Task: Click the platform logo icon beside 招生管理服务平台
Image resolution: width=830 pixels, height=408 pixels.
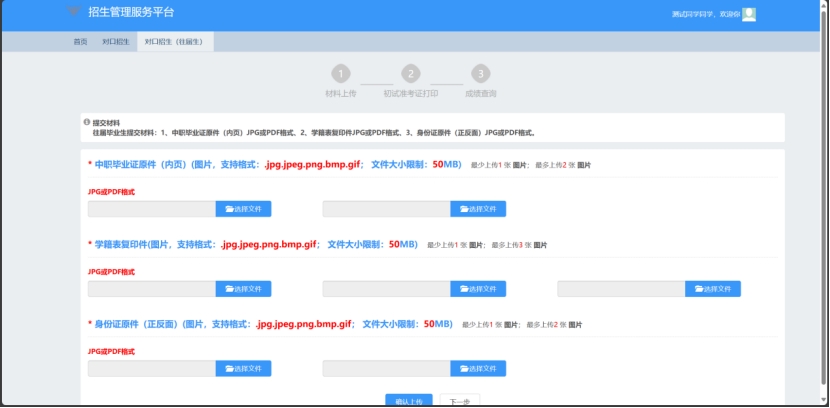Action: [x=74, y=12]
